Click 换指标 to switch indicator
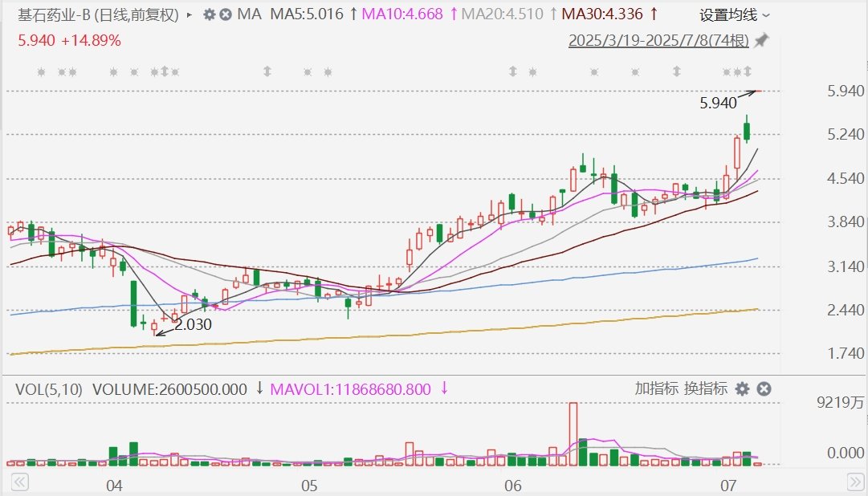The height and width of the screenshot is (496, 868). (x=706, y=389)
